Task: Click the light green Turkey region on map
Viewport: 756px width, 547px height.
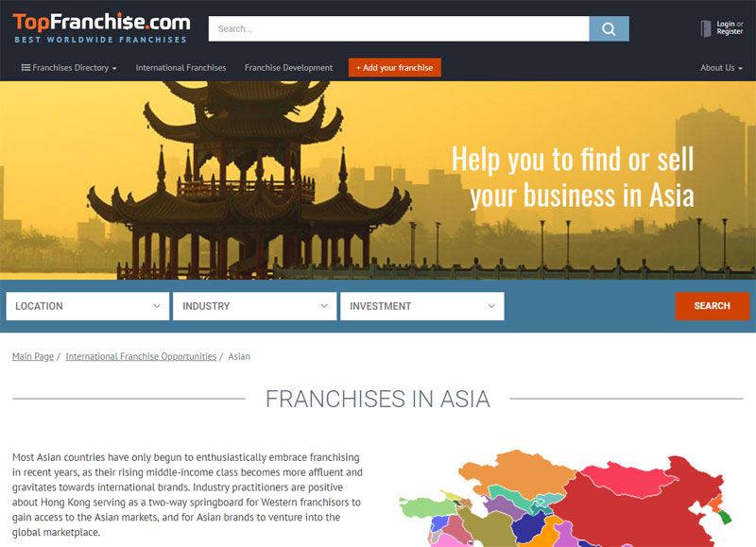Action: (x=425, y=508)
